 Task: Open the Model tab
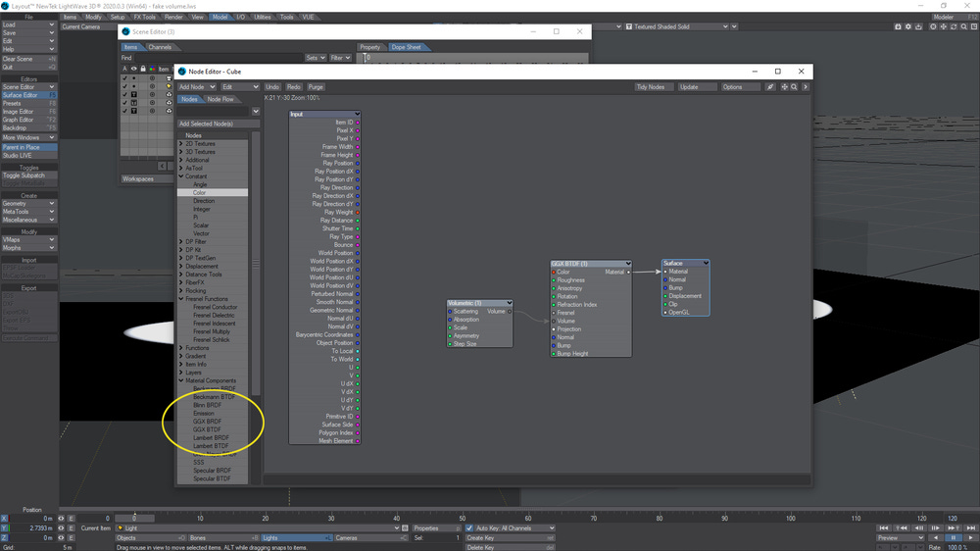click(220, 17)
